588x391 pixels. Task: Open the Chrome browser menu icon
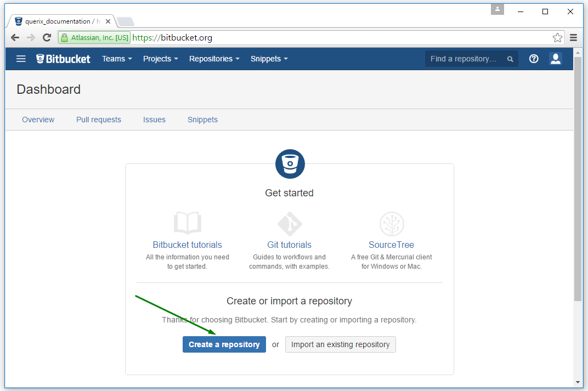coord(574,38)
